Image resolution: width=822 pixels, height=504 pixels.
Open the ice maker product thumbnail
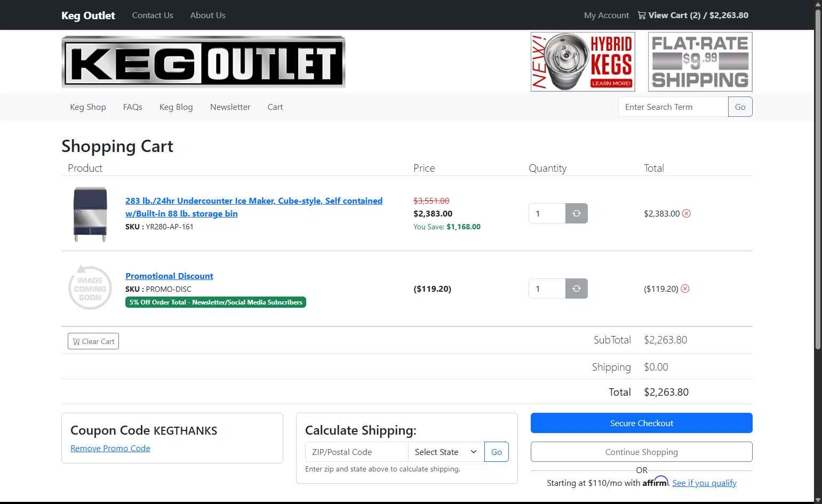click(90, 214)
